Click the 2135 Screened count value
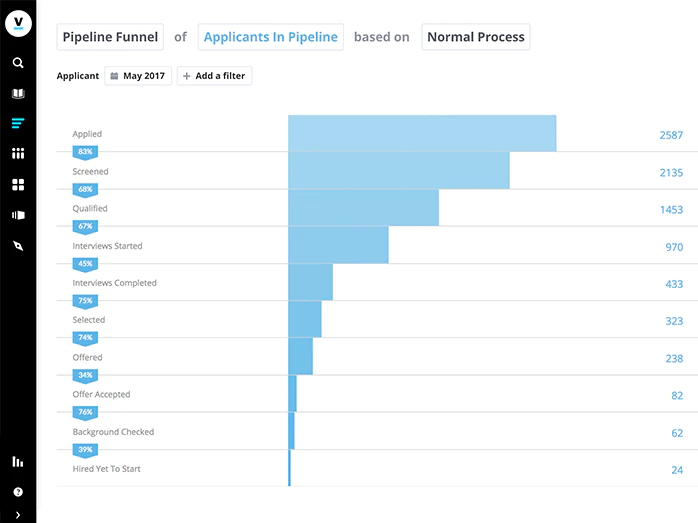The image size is (698, 523). tap(671, 173)
